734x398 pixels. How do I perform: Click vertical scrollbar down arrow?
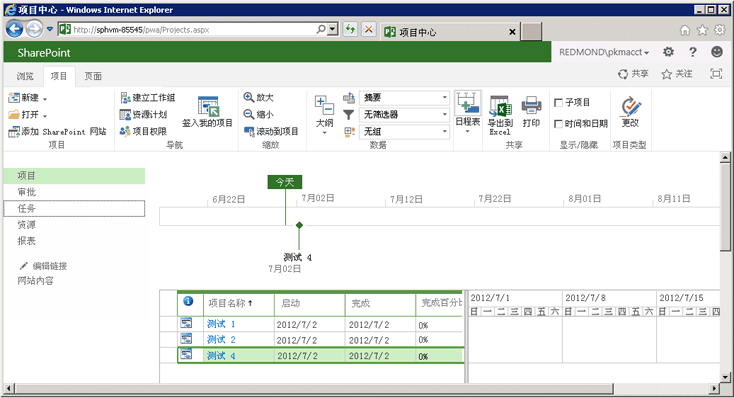(725, 377)
